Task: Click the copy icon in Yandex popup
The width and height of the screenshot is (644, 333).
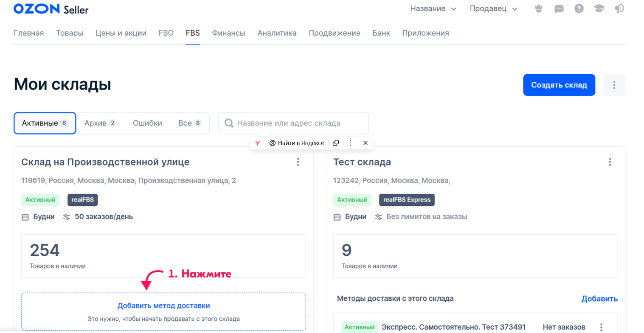Action: (x=336, y=143)
